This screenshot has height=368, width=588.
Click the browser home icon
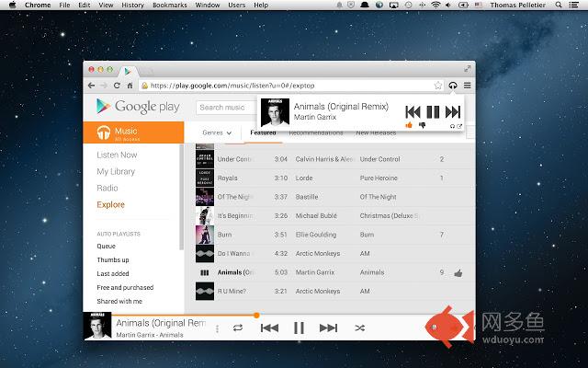click(x=130, y=86)
